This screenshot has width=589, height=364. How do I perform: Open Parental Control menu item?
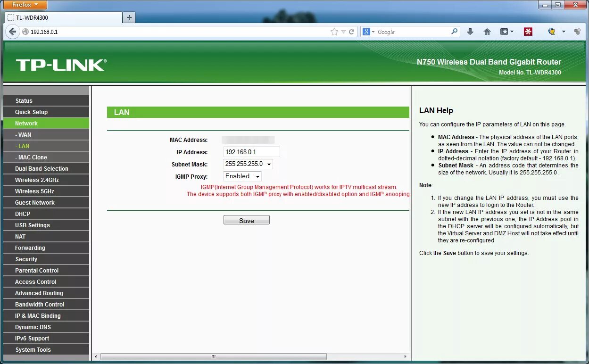46,271
